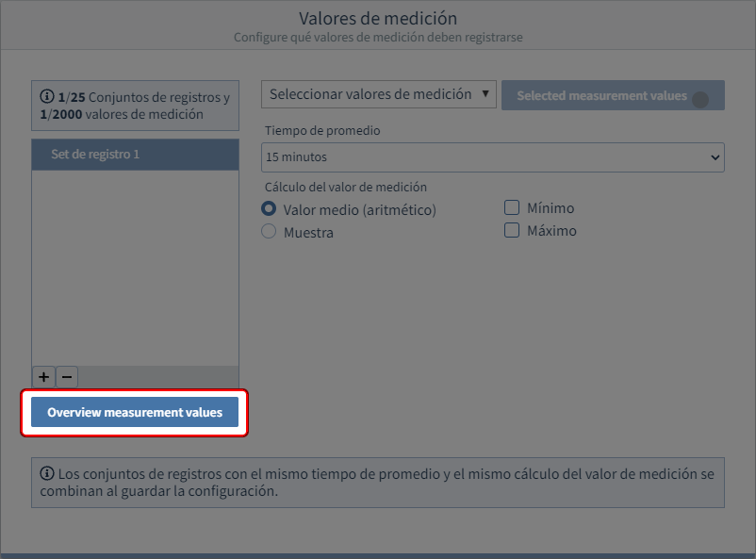Click the 1/2000 valores de medición text
This screenshot has height=559, width=756.
point(122,114)
